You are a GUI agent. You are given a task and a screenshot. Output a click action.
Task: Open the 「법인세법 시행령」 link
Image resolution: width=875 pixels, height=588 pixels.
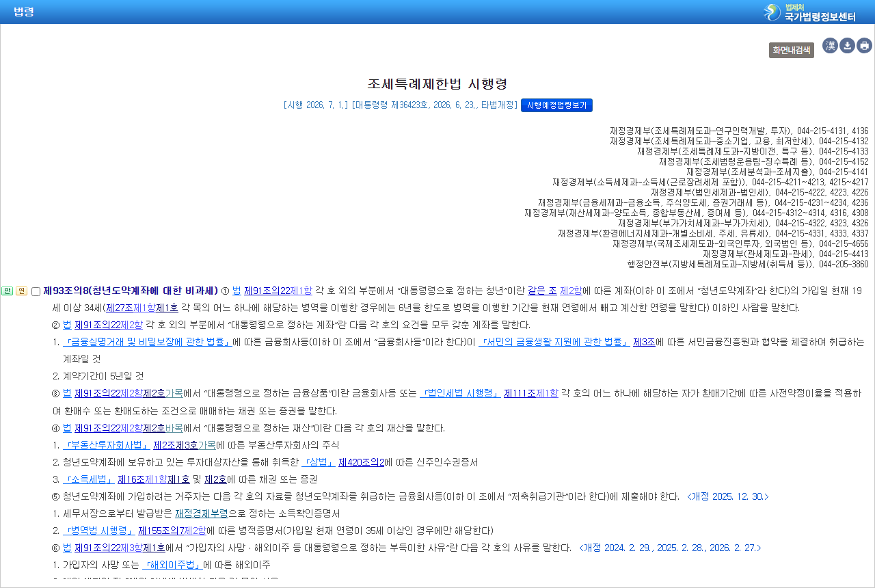pos(460,393)
